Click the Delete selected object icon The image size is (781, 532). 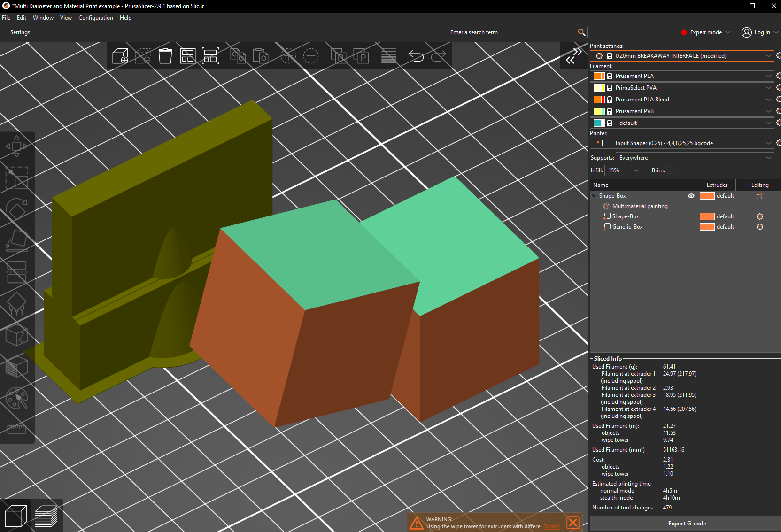tap(143, 56)
